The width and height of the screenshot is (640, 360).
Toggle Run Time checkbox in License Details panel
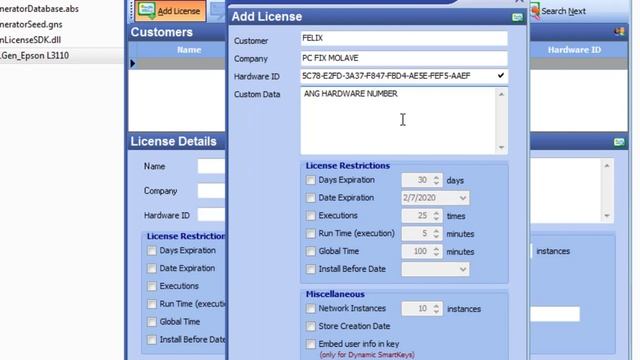click(152, 304)
